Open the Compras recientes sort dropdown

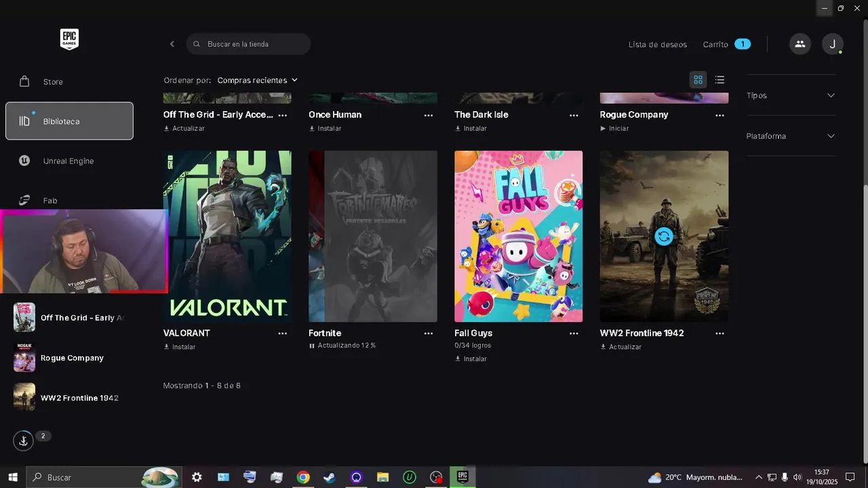pos(258,80)
